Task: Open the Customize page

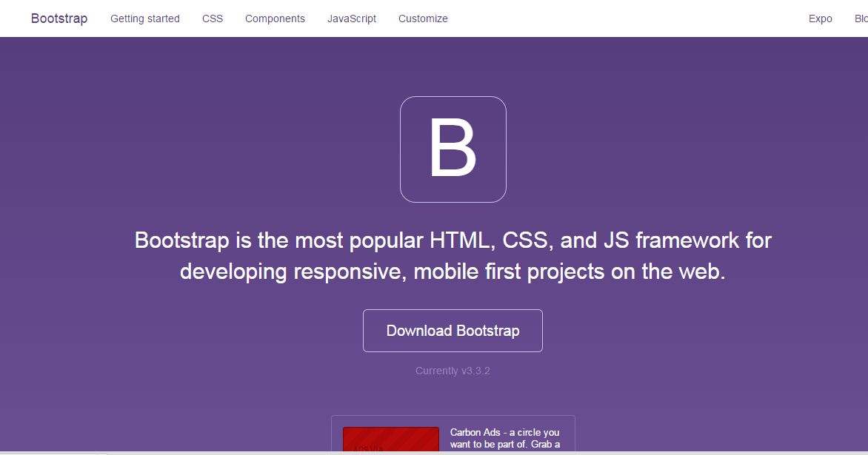Action: [x=423, y=18]
